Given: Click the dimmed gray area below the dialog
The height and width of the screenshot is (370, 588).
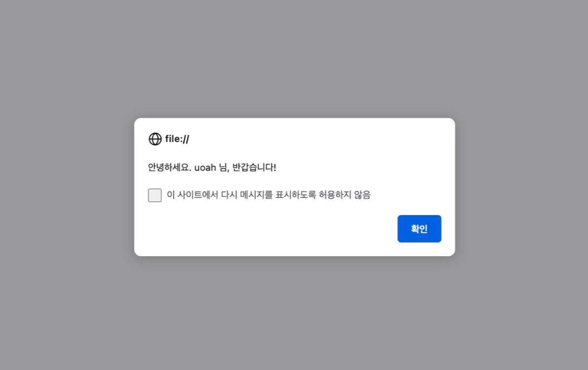Looking at the screenshot, I should click(294, 313).
